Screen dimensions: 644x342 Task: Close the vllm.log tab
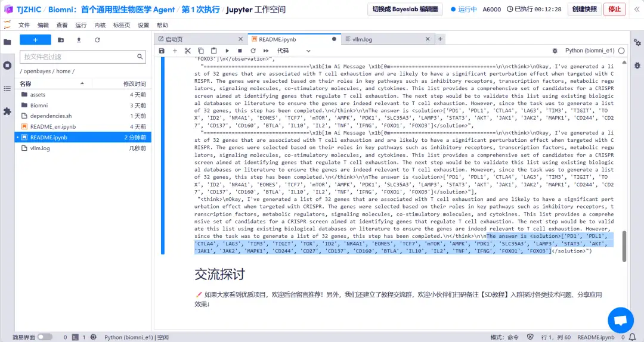[x=428, y=39]
